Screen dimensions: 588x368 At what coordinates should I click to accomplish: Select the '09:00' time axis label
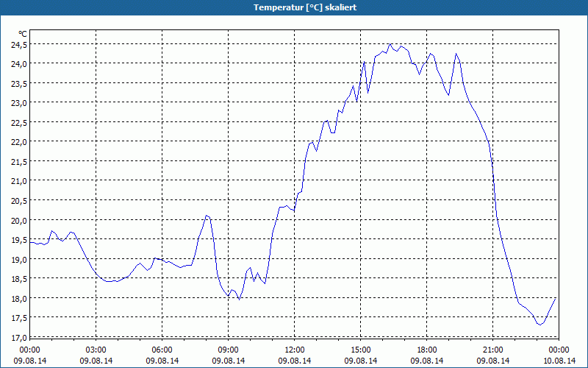tap(228, 350)
